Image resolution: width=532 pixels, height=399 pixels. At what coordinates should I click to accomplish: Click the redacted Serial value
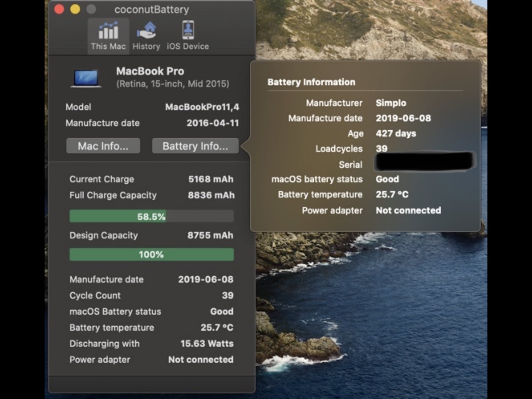425,162
